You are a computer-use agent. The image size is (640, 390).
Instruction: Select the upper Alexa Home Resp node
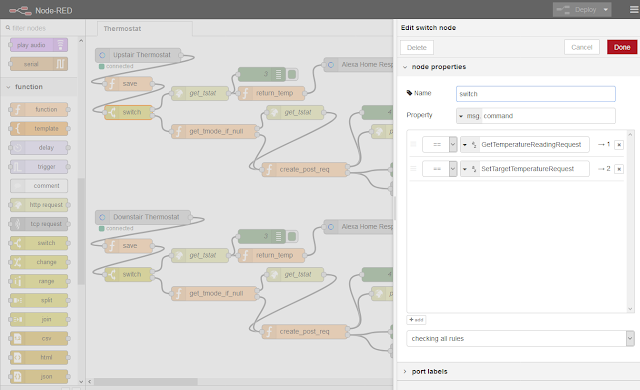click(x=359, y=64)
